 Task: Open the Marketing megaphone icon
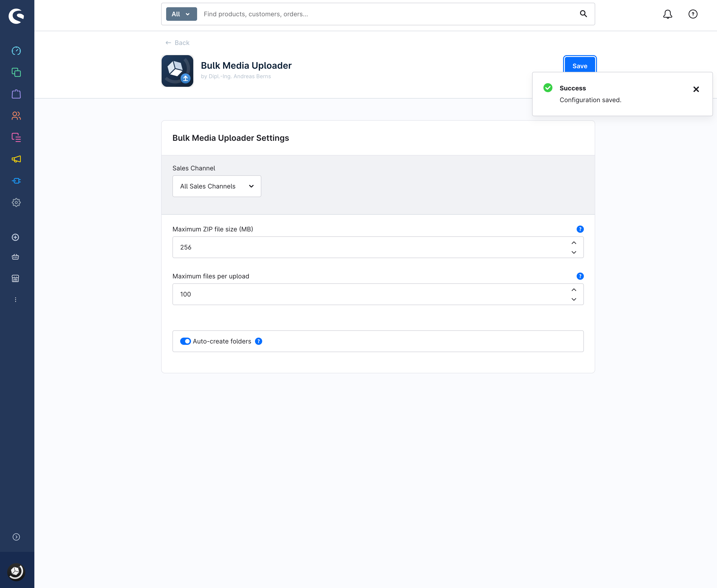point(16,159)
